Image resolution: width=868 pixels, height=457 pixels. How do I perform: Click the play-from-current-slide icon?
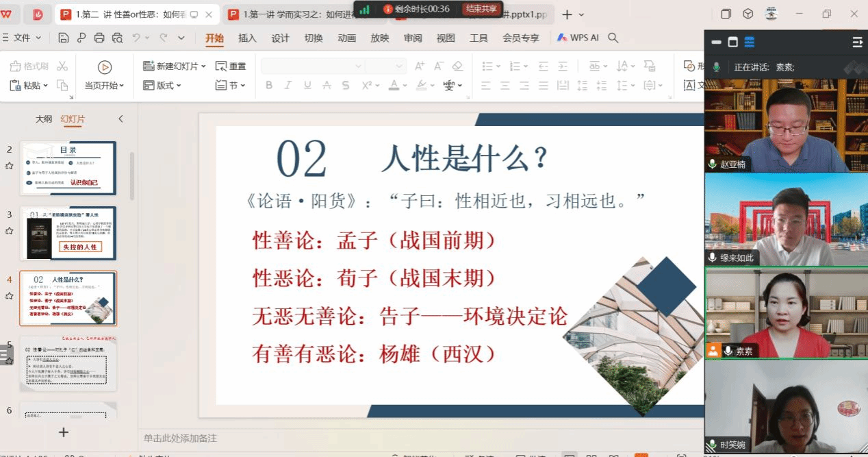[x=105, y=66]
